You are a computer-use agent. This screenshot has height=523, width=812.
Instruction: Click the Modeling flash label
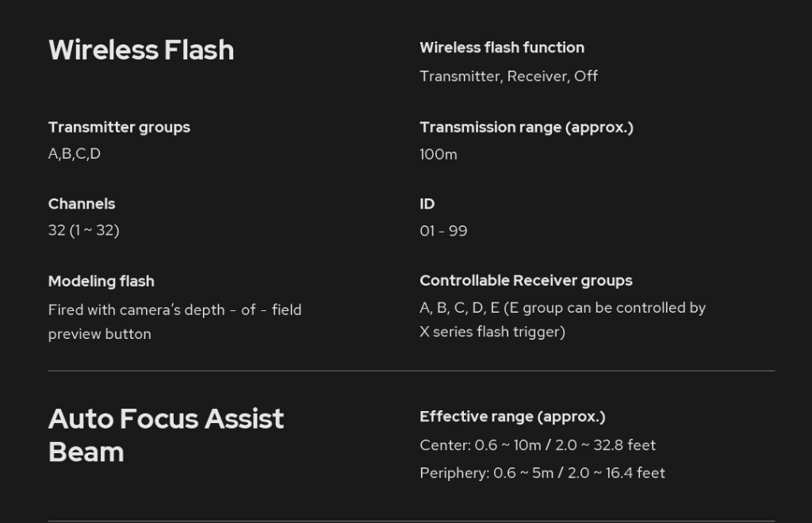point(101,281)
